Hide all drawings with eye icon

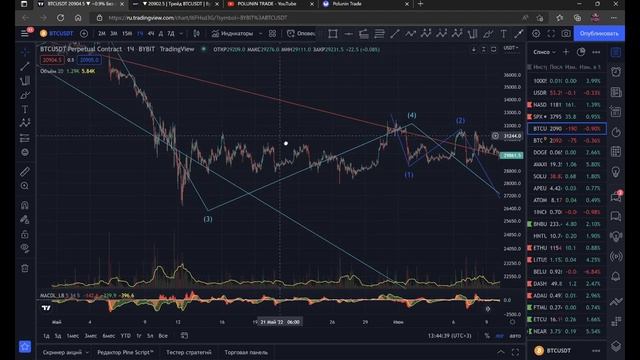(25, 248)
